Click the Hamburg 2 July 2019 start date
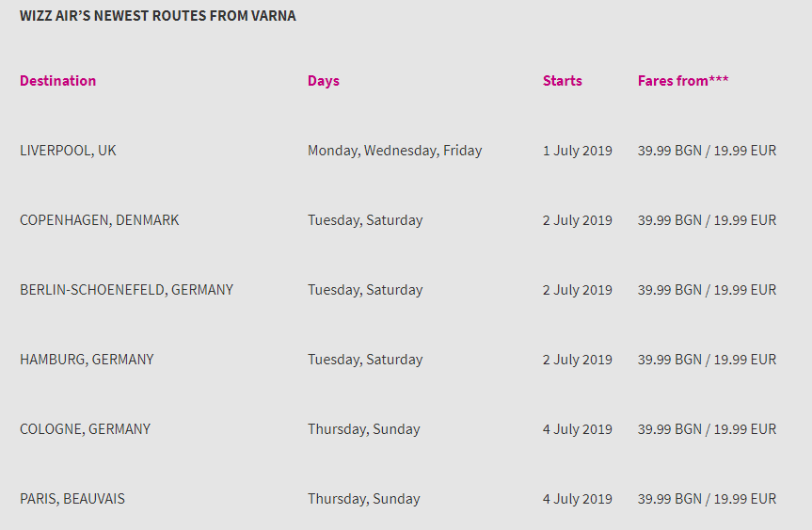 [578, 360]
